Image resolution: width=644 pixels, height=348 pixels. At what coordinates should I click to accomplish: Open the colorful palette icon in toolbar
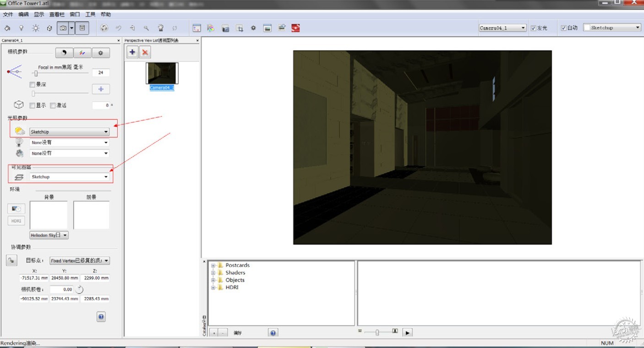click(211, 28)
